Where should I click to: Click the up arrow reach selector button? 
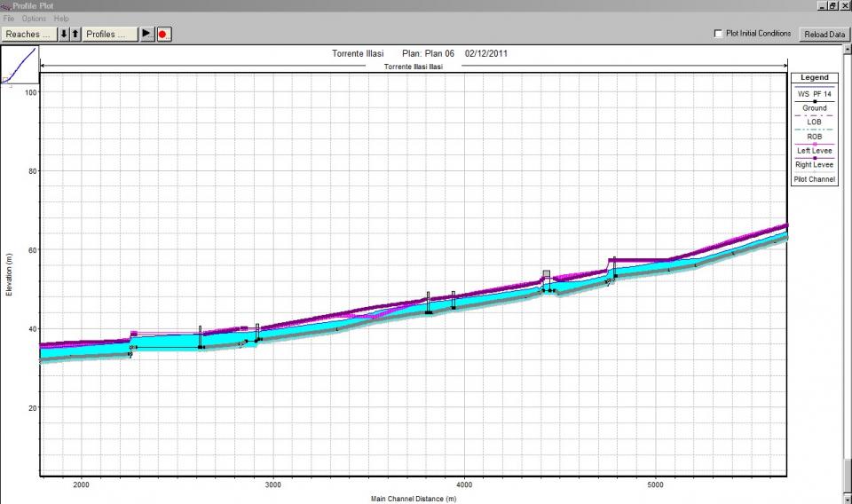pos(75,34)
